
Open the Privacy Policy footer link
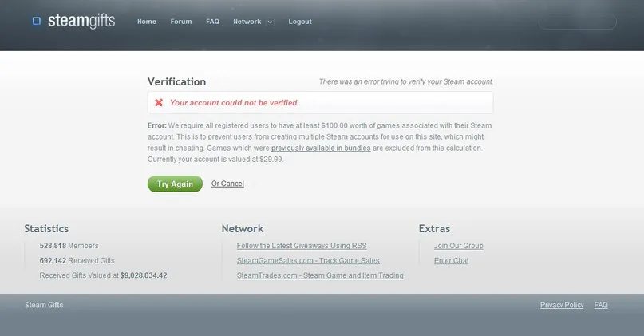(562, 305)
